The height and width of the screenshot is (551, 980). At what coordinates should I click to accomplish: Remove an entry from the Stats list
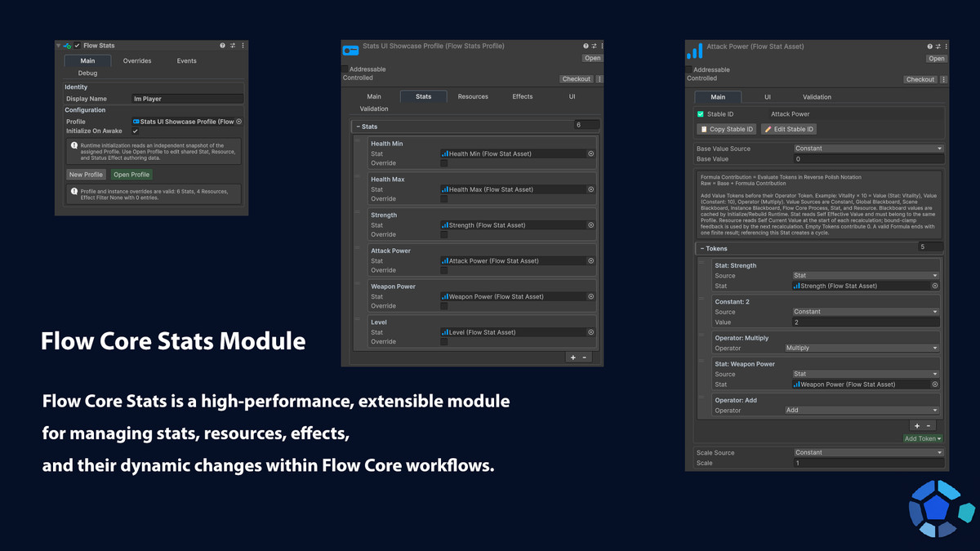tap(585, 358)
